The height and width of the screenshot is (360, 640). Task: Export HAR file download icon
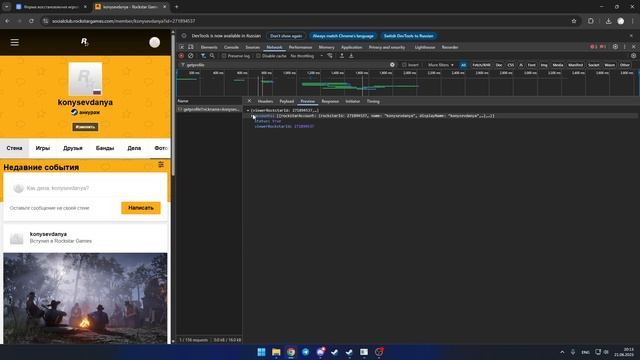(351, 56)
